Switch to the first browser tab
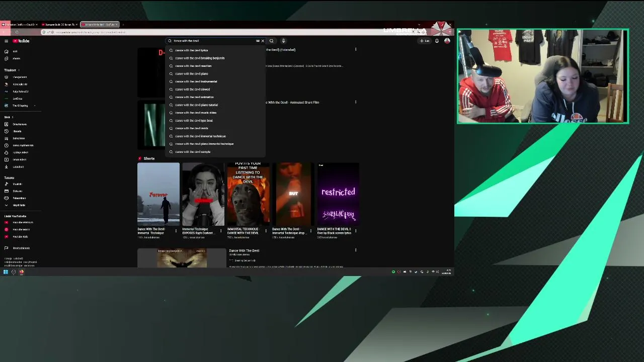 (19, 25)
